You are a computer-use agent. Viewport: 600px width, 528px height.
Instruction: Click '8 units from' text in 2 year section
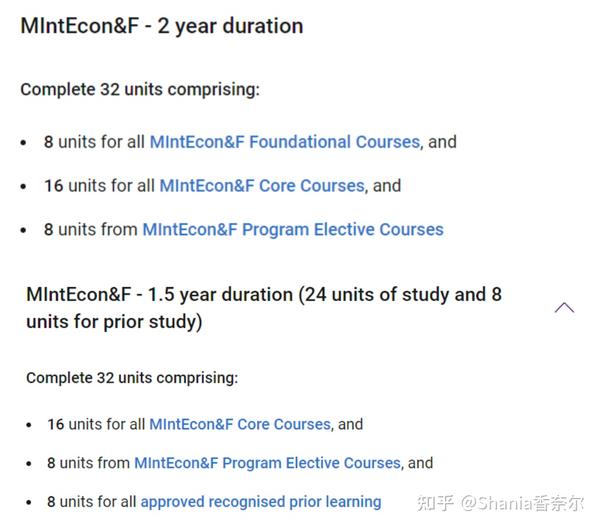coord(91,230)
